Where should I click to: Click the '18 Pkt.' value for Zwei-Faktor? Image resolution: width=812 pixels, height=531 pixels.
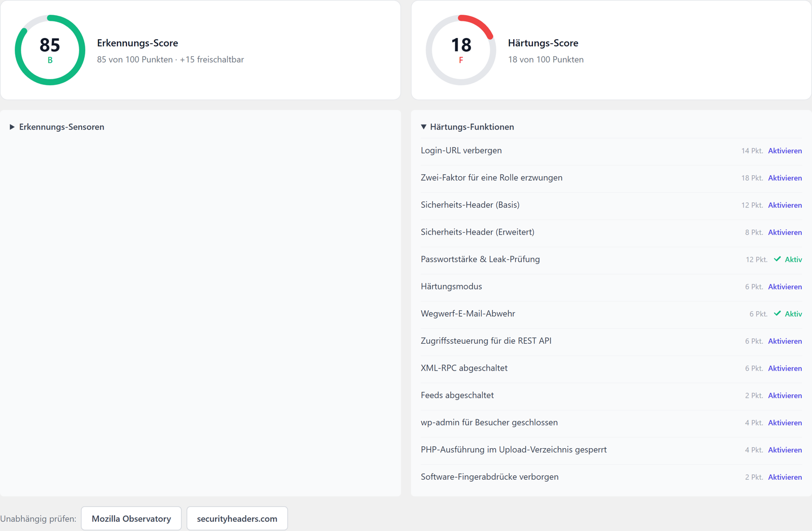point(752,178)
